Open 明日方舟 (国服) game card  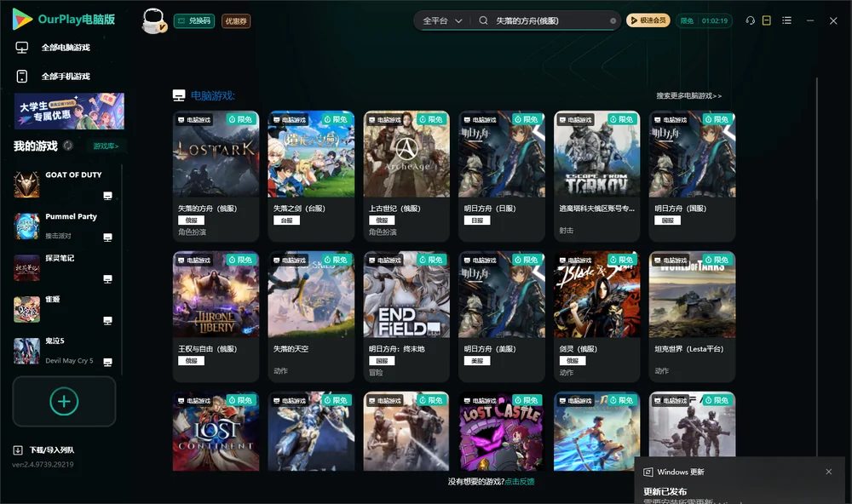(692, 176)
